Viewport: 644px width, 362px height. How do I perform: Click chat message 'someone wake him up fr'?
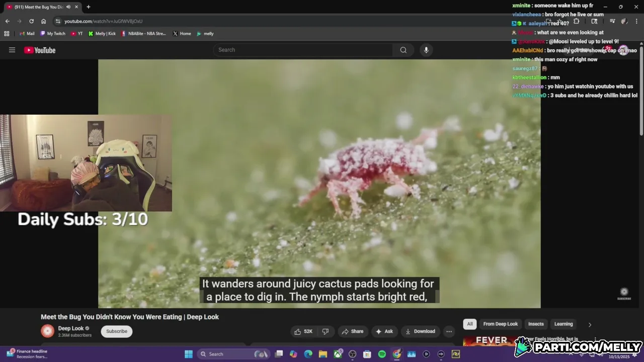[x=563, y=6]
